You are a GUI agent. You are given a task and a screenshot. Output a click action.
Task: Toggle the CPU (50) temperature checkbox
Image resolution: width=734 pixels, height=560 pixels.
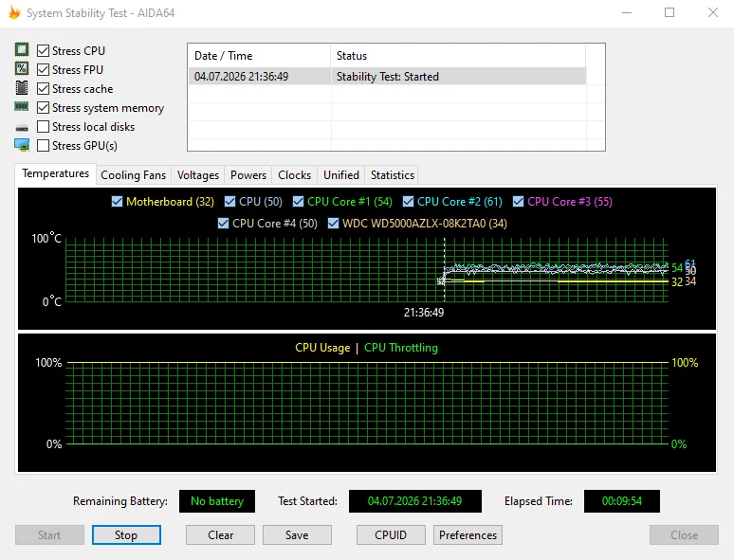pos(229,201)
